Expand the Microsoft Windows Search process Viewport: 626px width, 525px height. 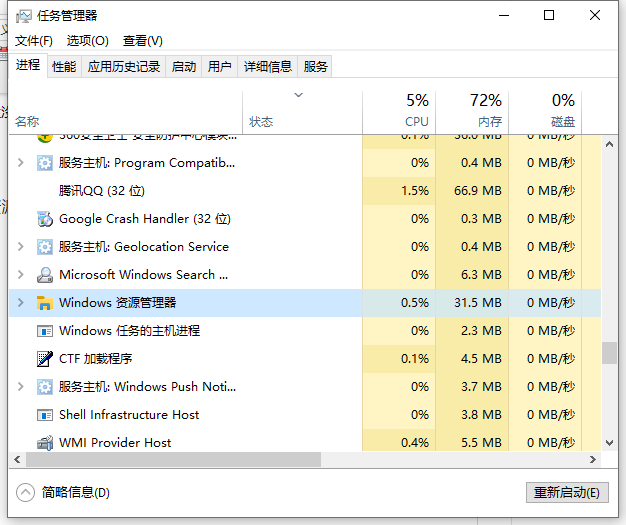[x=20, y=275]
